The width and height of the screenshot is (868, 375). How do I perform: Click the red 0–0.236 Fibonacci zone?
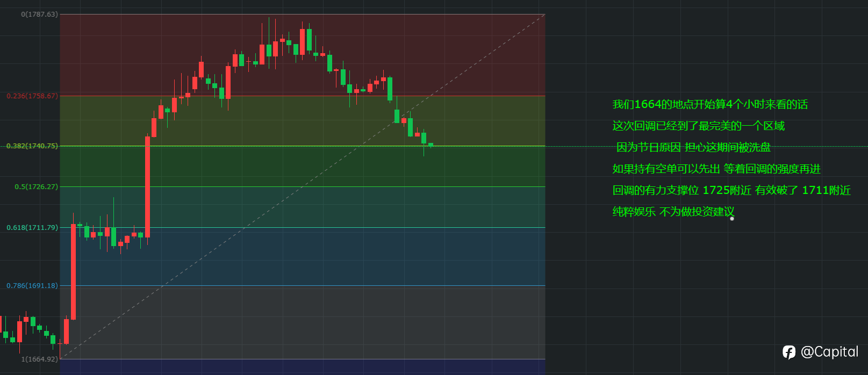pyautogui.click(x=303, y=55)
